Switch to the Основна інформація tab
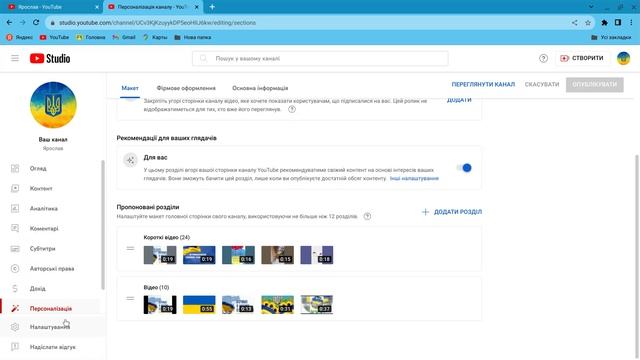The image size is (640, 360). click(x=260, y=88)
